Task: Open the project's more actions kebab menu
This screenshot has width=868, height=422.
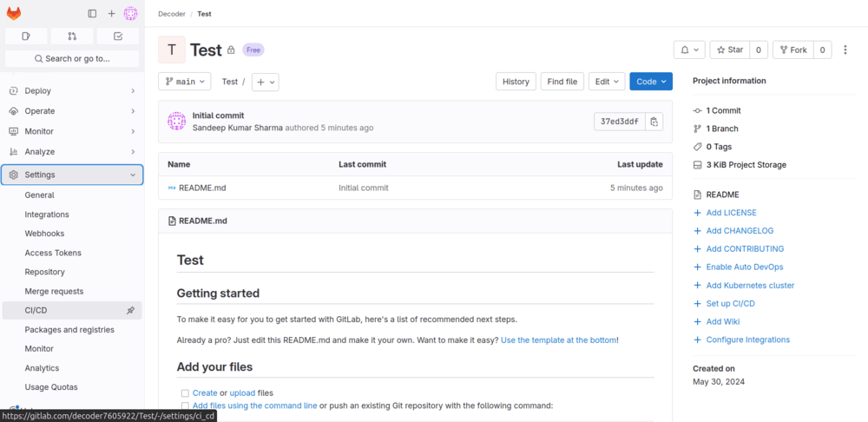Action: point(846,49)
